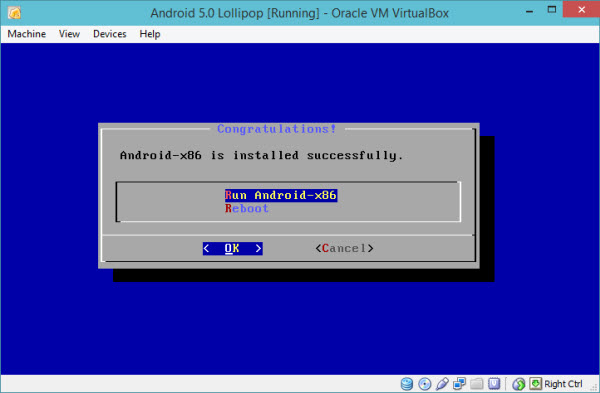
Task: Minimize the VirtualBox window
Action: coord(530,11)
